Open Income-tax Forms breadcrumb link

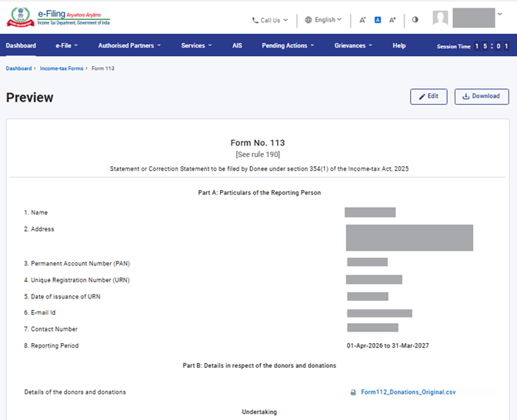pyautogui.click(x=62, y=68)
